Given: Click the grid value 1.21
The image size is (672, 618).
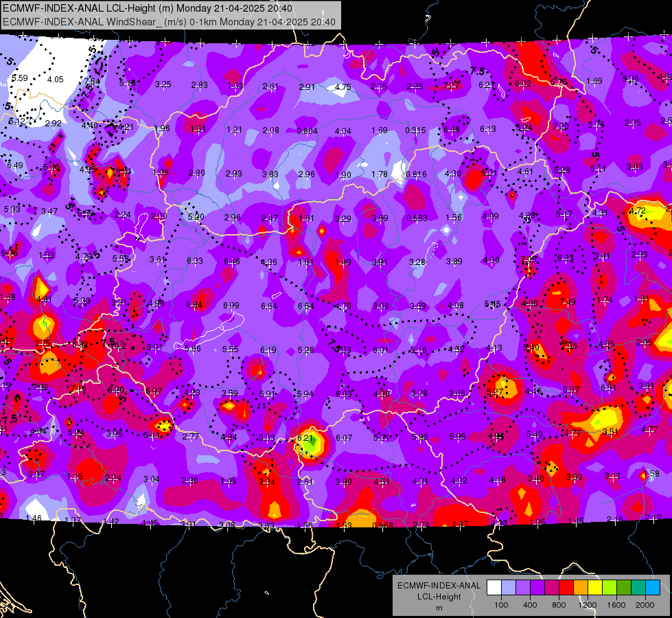Looking at the screenshot, I should [235, 130].
